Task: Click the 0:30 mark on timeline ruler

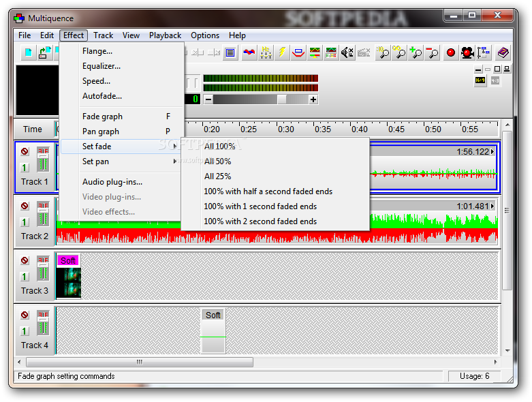Action: [285, 129]
